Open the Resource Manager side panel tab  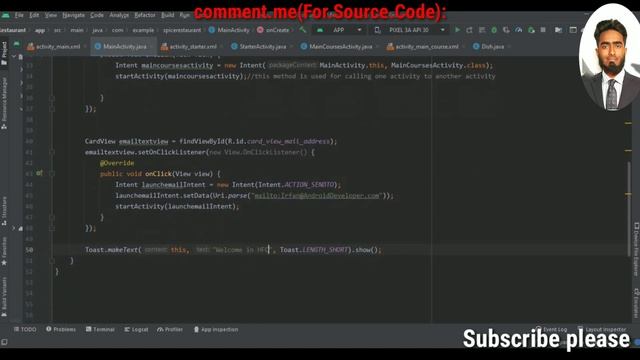(x=4, y=104)
